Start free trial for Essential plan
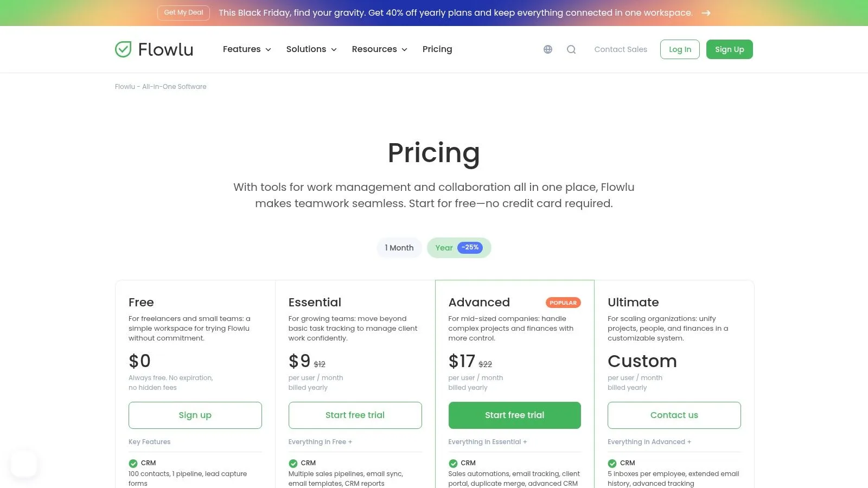 pyautogui.click(x=355, y=415)
